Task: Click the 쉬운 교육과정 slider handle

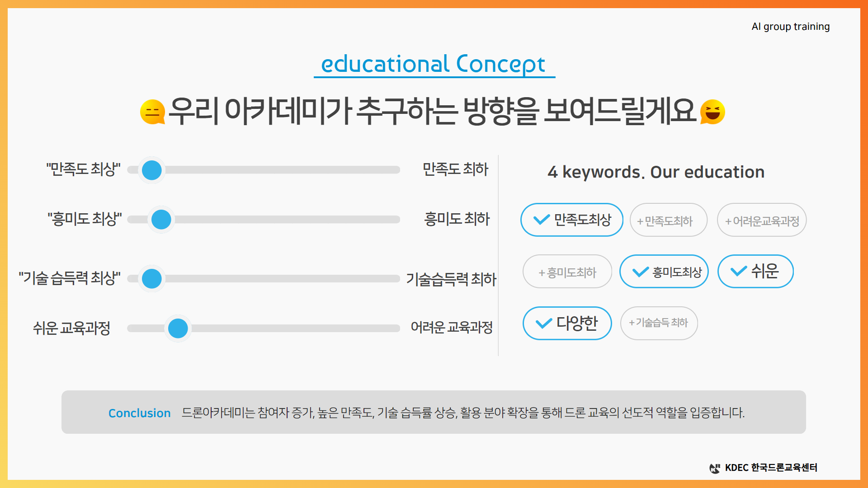Action: 178,328
